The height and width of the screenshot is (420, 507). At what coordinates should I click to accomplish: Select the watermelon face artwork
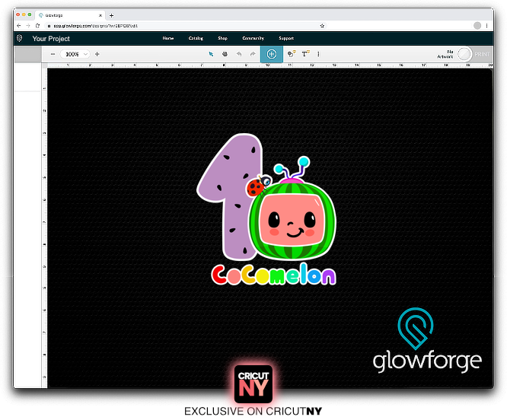[292, 221]
